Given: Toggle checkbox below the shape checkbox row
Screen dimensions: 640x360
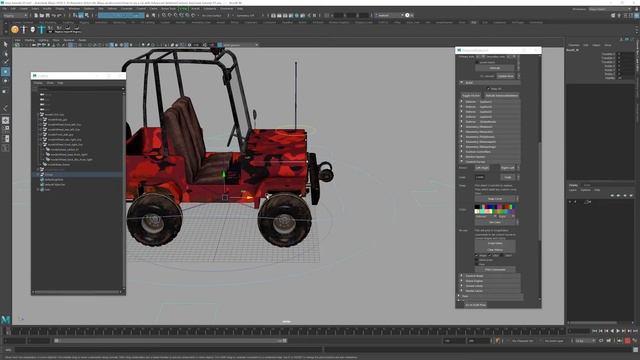Looking at the screenshot, I should pos(476,260).
